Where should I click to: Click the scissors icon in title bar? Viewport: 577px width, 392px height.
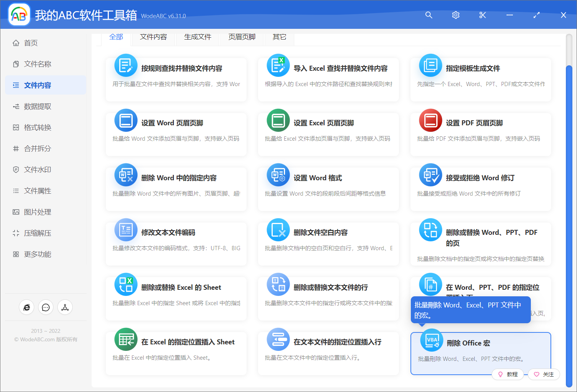[x=483, y=15]
